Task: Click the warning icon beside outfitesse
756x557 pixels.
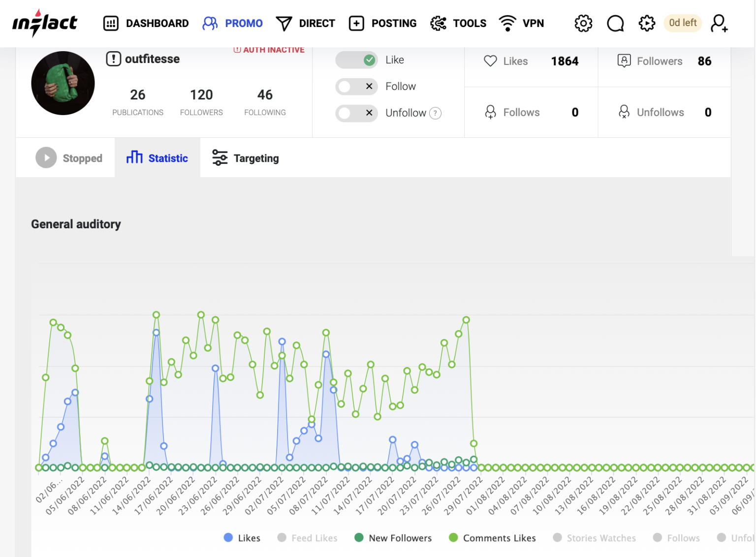Action: pyautogui.click(x=113, y=59)
